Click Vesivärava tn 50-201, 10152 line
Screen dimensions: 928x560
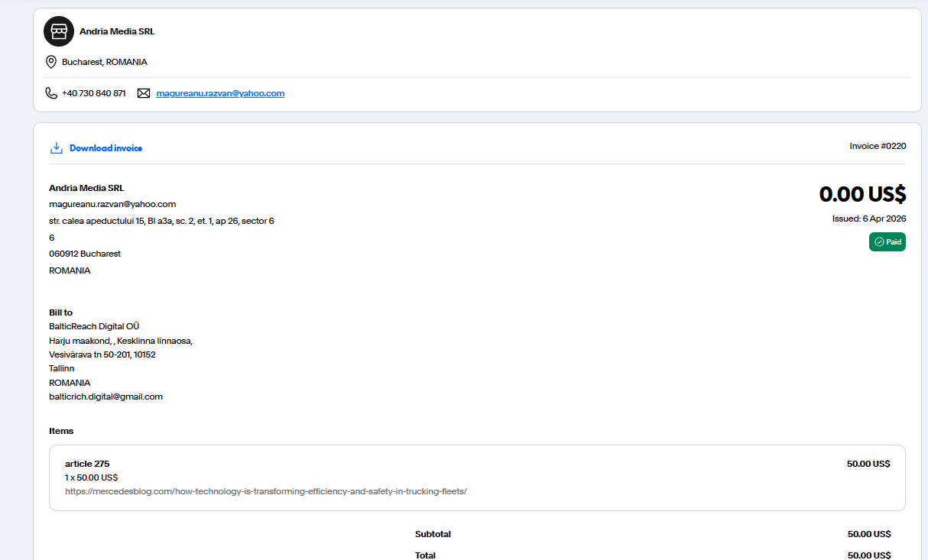coord(102,354)
